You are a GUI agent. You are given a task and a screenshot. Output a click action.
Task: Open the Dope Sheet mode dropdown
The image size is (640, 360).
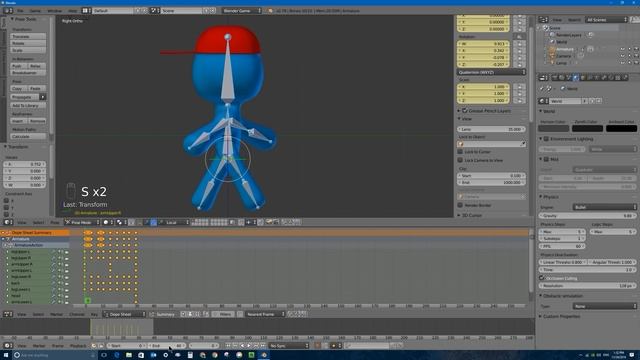coord(124,314)
